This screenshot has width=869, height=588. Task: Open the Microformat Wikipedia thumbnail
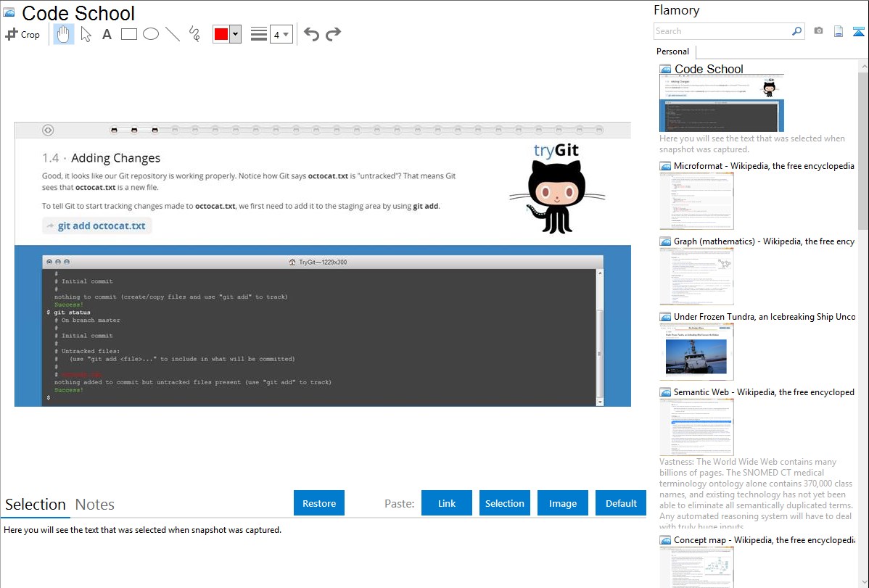tap(696, 201)
